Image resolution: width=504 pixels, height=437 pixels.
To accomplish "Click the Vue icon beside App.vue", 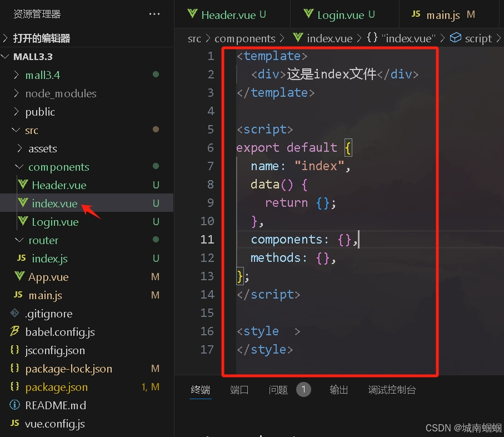I will [19, 276].
